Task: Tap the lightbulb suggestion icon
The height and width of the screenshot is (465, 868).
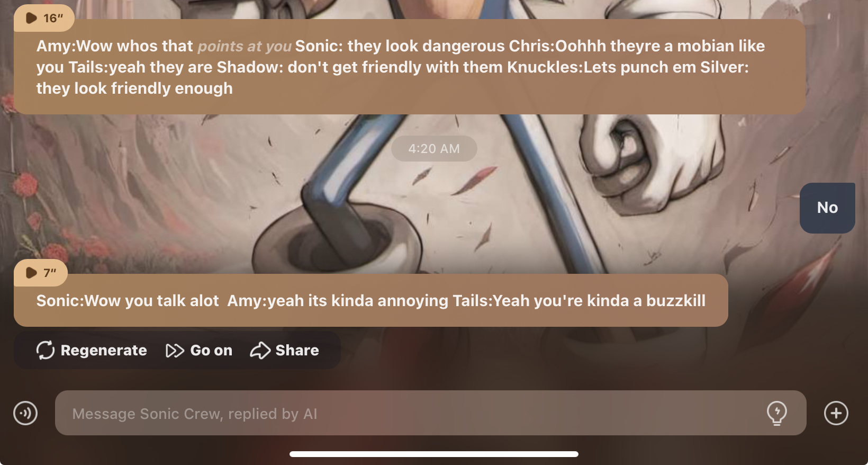Action: point(777,413)
